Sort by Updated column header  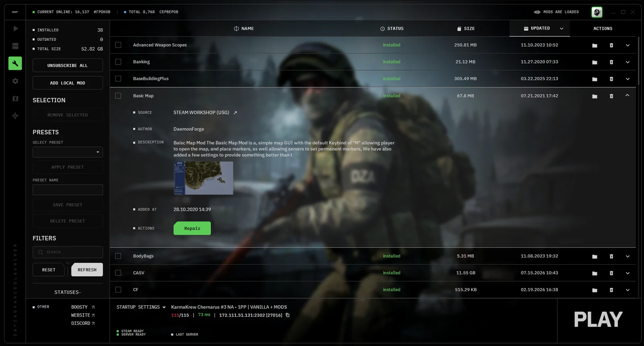tap(539, 29)
